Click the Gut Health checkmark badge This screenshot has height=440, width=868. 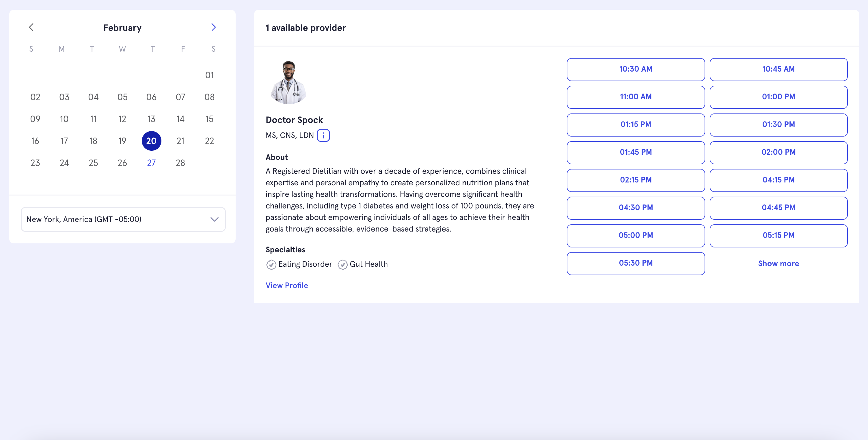[x=342, y=264]
